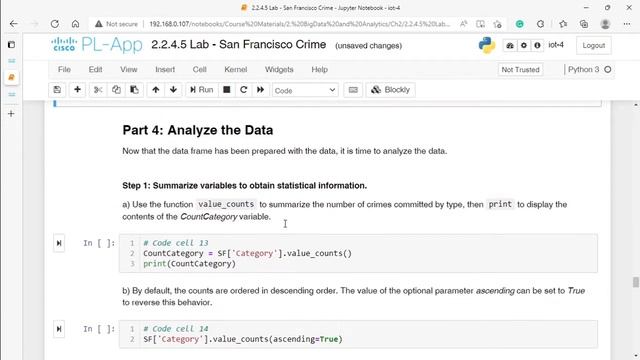The width and height of the screenshot is (640, 360).
Task: Open the command palette keyboard icon
Action: [x=353, y=90]
